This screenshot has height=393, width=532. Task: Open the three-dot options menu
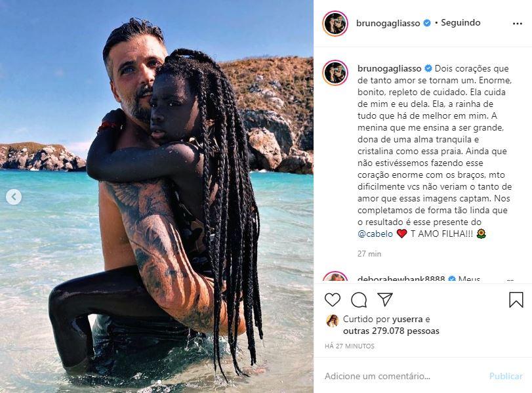518,24
